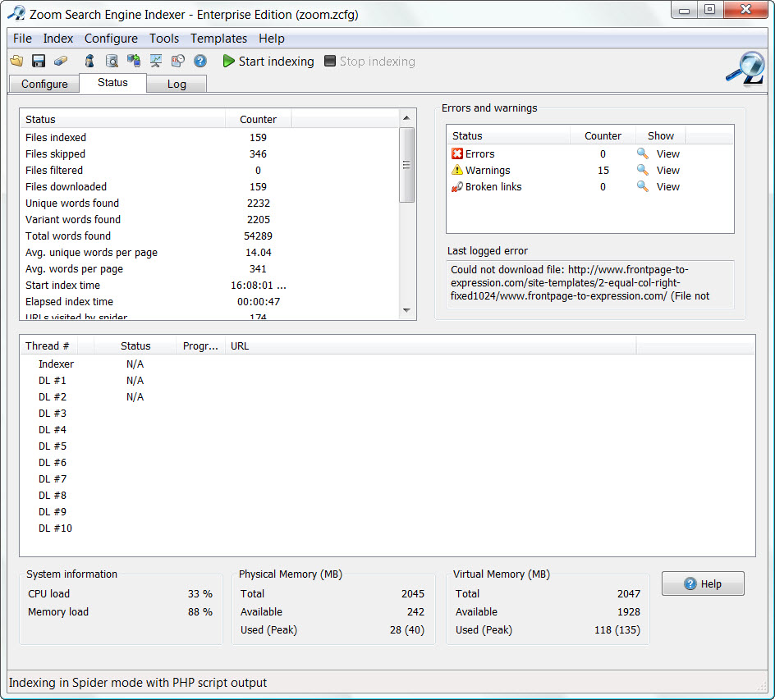
Task: Click the Show column header in errors table
Action: (x=660, y=136)
